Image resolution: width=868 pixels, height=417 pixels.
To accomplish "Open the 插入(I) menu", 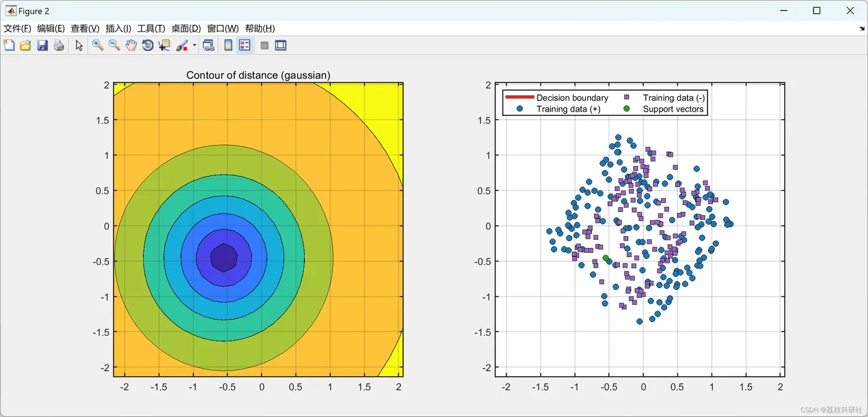I will [x=118, y=29].
